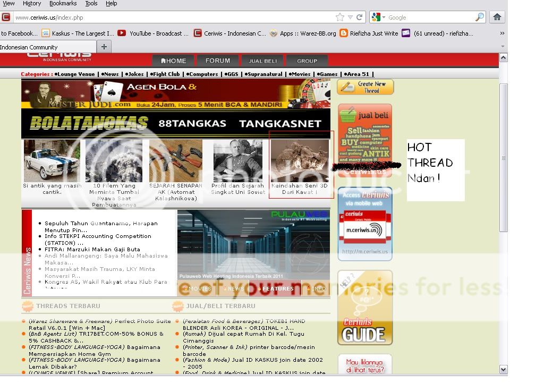Open the Firefox home page icon
Screen dimensions: 544x392
click(x=497, y=17)
